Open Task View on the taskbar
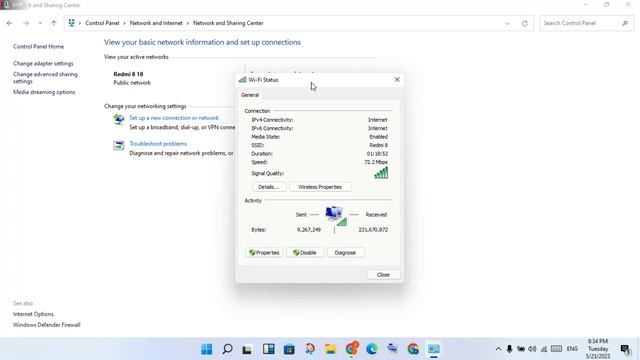 [247, 349]
